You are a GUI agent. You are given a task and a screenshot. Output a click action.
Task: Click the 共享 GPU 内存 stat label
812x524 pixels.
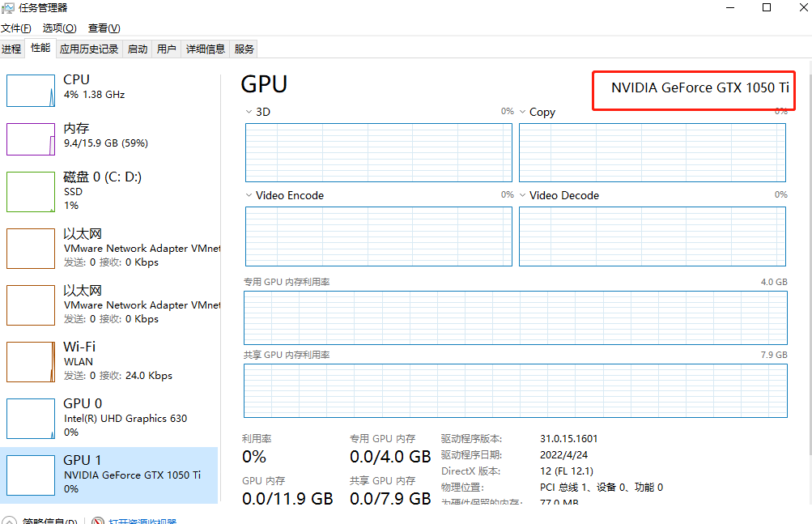click(383, 480)
